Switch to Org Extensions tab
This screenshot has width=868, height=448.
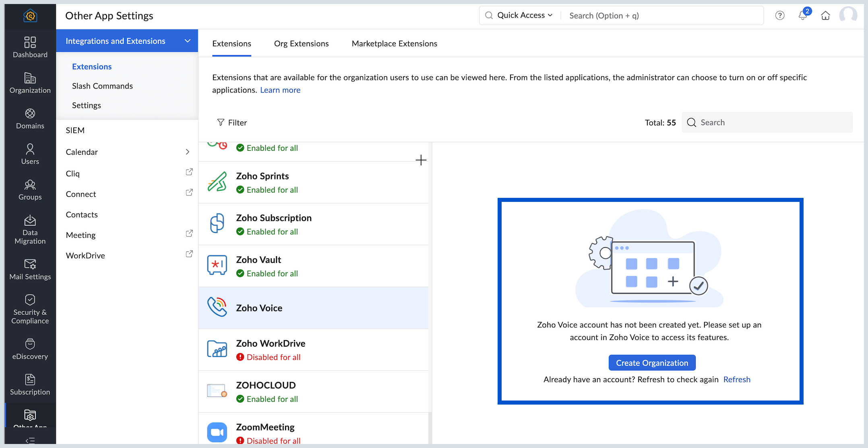pyautogui.click(x=301, y=43)
